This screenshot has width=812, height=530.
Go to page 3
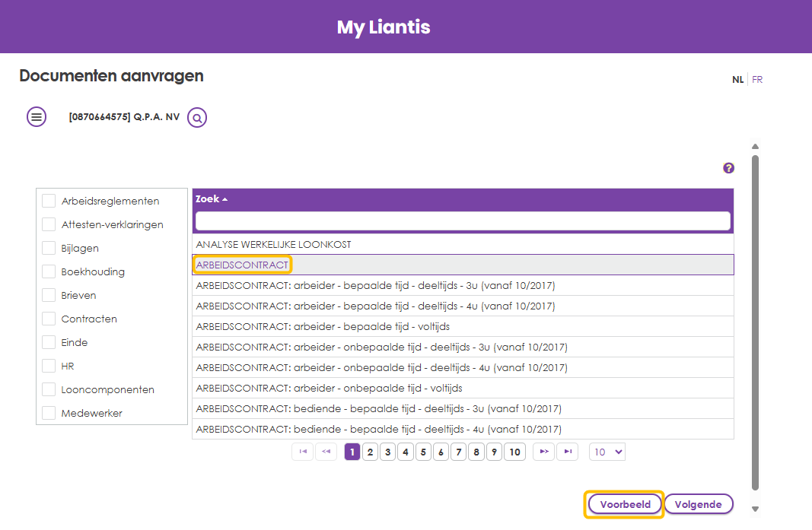(387, 452)
